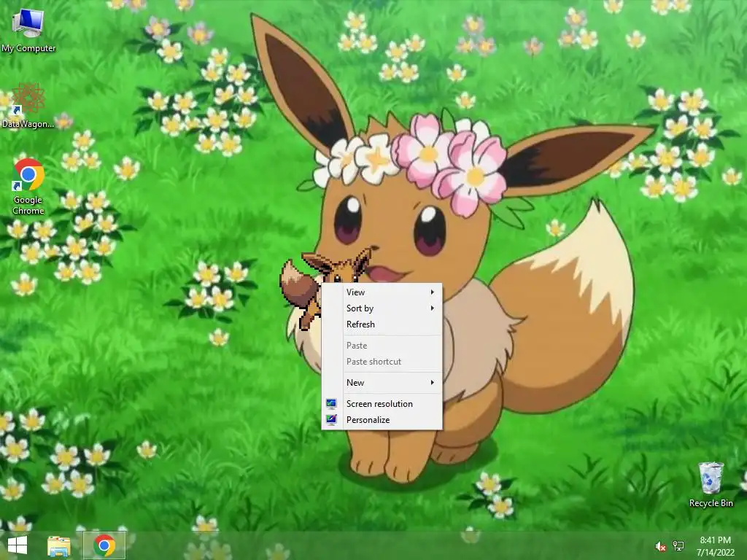Choose Personalize from the context menu
Screen dimensions: 747x560
(382, 420)
